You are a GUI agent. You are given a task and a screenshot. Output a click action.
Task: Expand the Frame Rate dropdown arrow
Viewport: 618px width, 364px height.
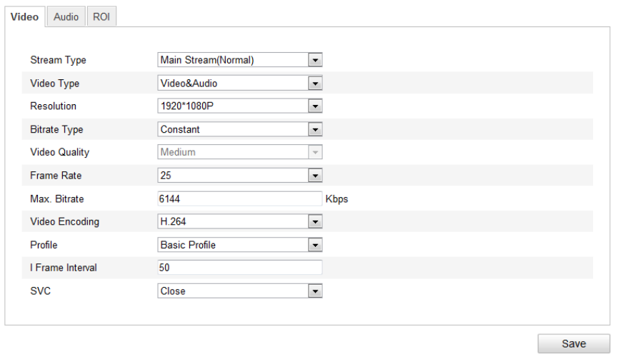(315, 176)
